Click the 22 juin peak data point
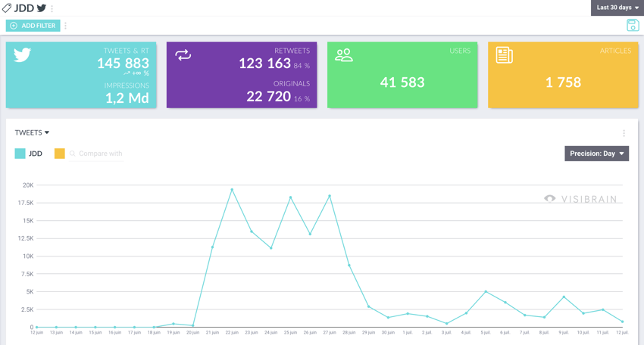The height and width of the screenshot is (345, 644). [232, 190]
